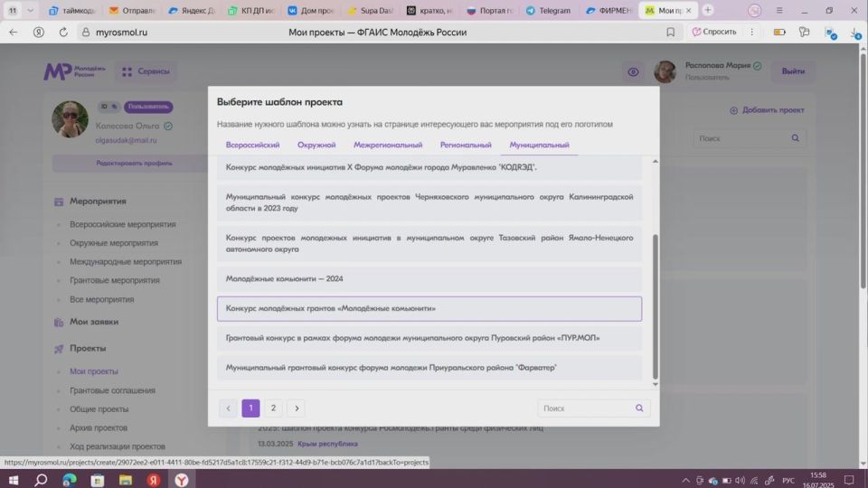The height and width of the screenshot is (488, 868).
Task: Reload the page with the refresh icon
Action: [63, 32]
